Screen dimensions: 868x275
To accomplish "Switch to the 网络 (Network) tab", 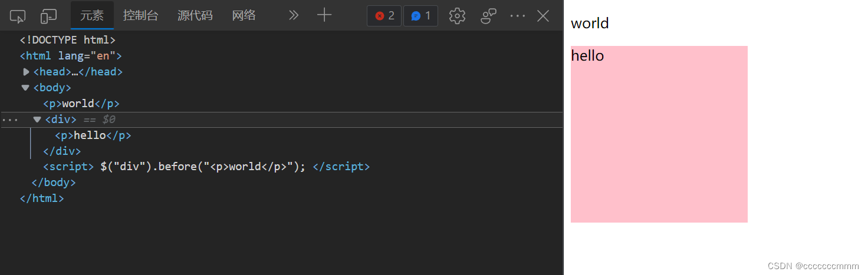I will (244, 15).
